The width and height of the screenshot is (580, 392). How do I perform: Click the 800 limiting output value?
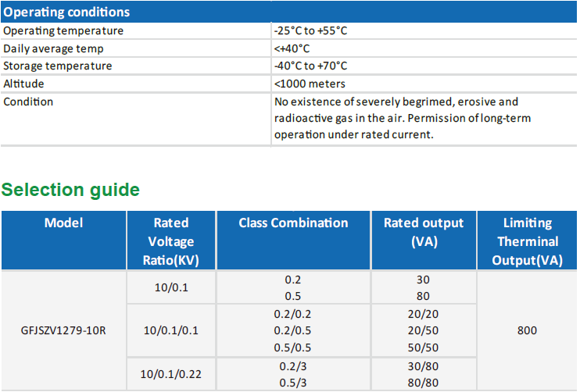527,330
